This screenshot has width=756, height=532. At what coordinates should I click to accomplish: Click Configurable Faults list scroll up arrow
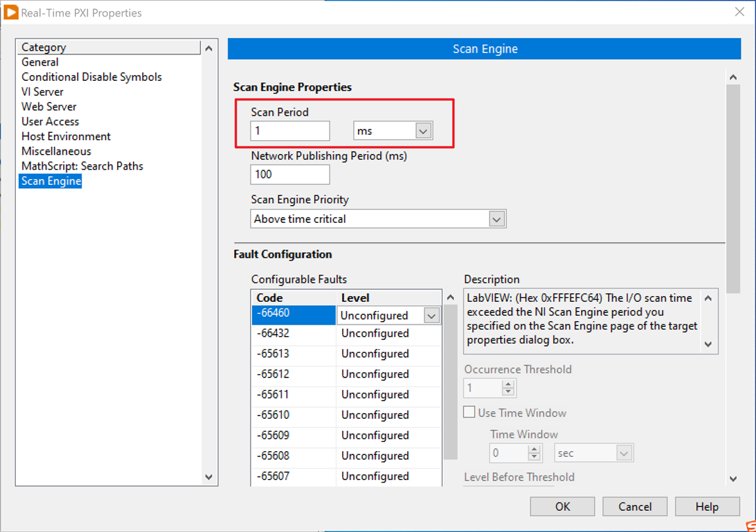coord(450,298)
